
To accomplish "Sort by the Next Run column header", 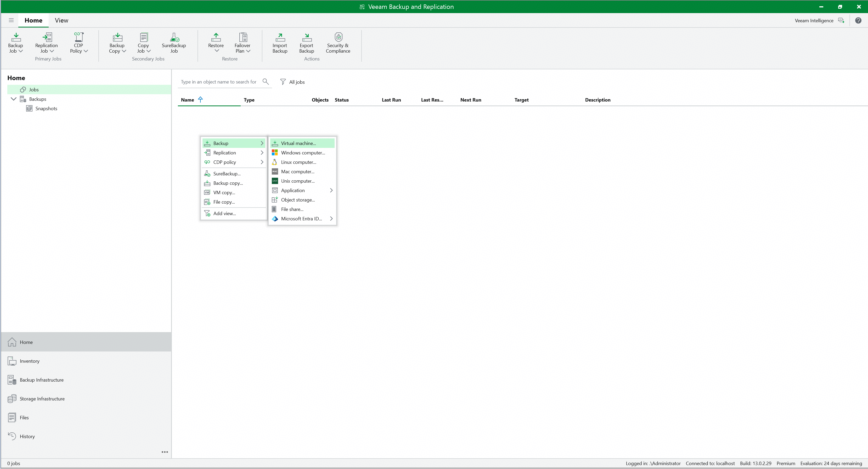I will 471,100.
